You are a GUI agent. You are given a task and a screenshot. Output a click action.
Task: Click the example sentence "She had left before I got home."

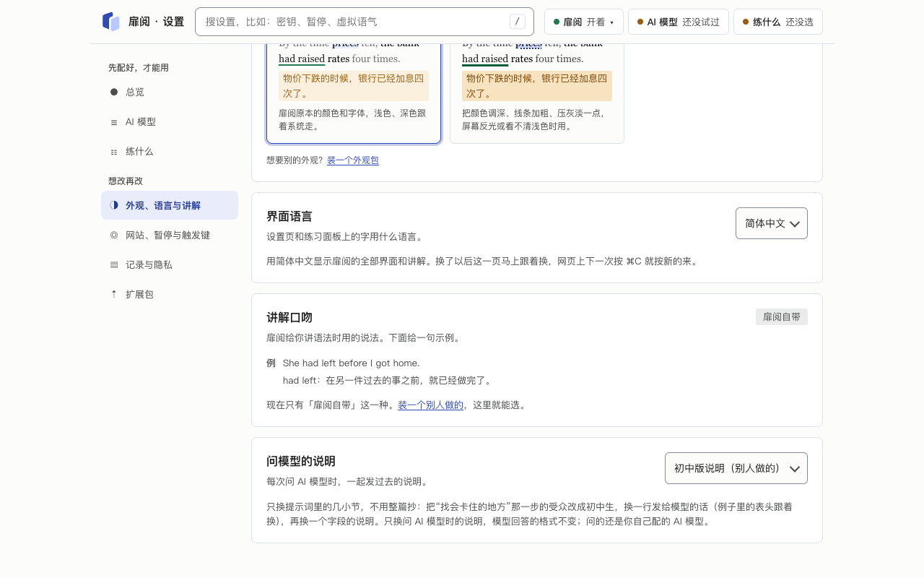pos(351,363)
